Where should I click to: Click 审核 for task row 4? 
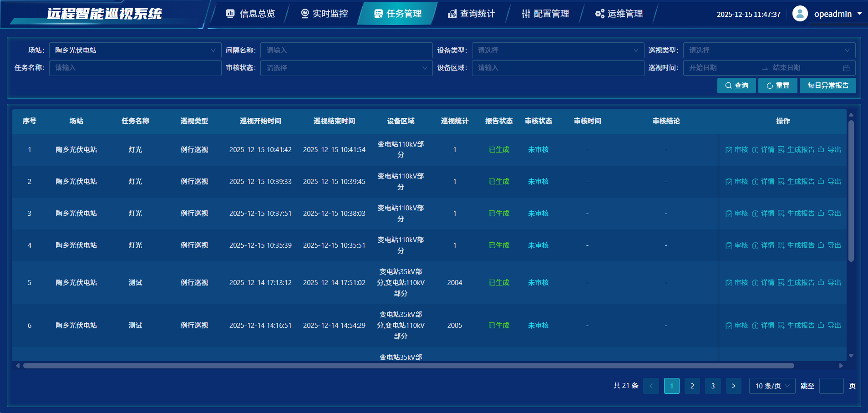(x=736, y=245)
